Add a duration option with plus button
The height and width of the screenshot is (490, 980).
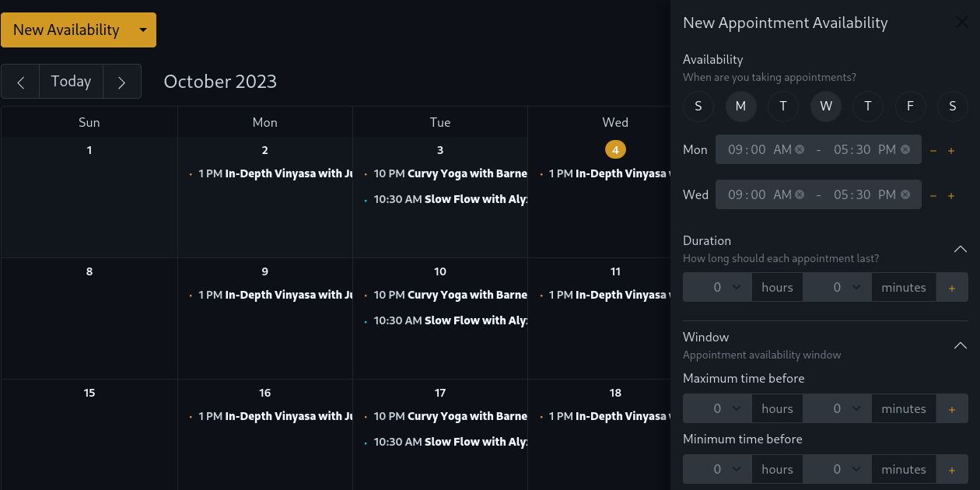pyautogui.click(x=952, y=287)
